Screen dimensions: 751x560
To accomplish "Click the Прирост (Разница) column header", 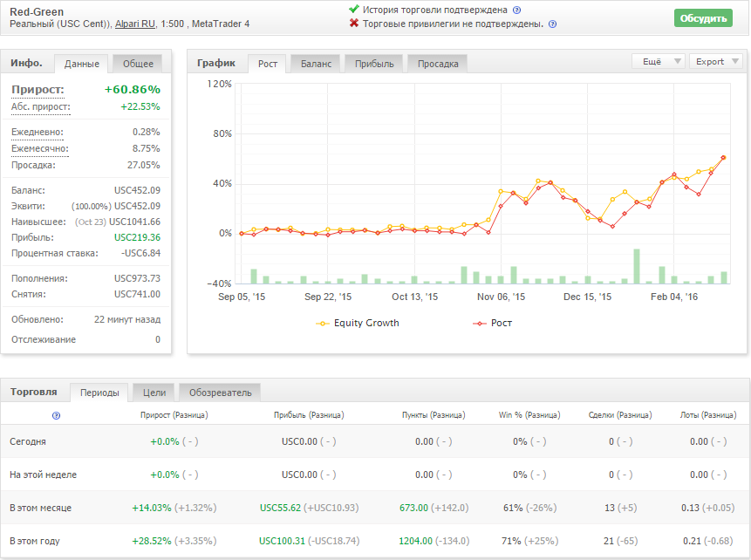I will [x=174, y=415].
